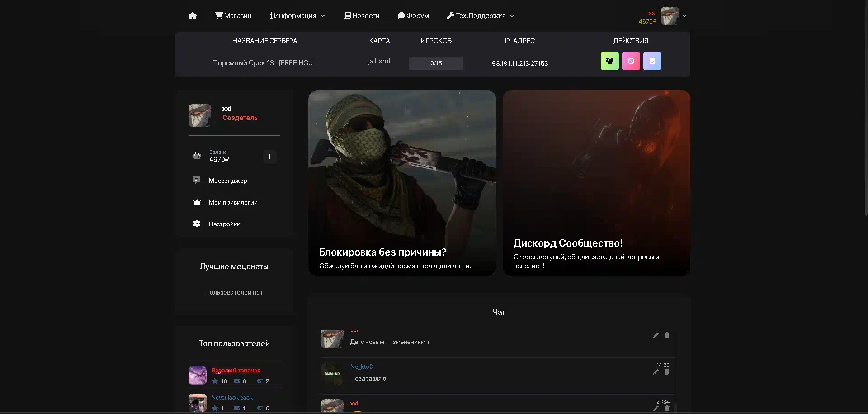Go to the Новости page
Viewport: 868px width, 414px height.
[x=361, y=16]
